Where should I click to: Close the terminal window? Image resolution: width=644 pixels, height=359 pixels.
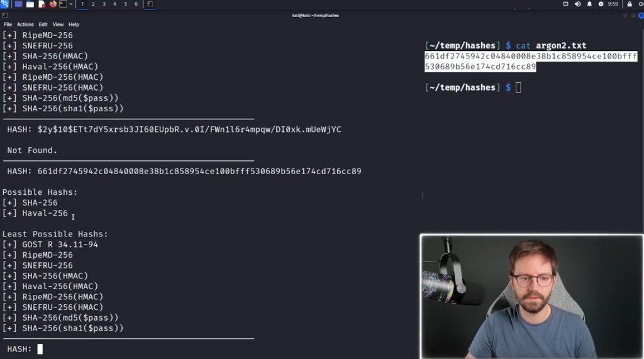pos(641,16)
